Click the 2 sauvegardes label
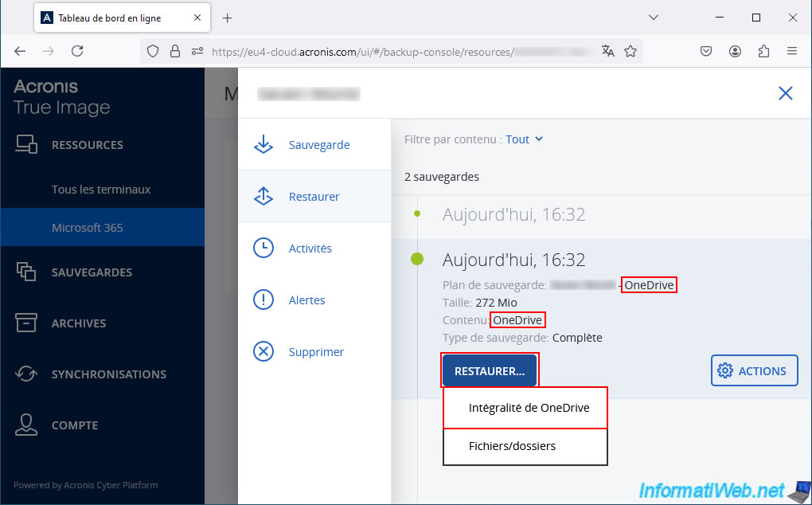 coord(442,177)
